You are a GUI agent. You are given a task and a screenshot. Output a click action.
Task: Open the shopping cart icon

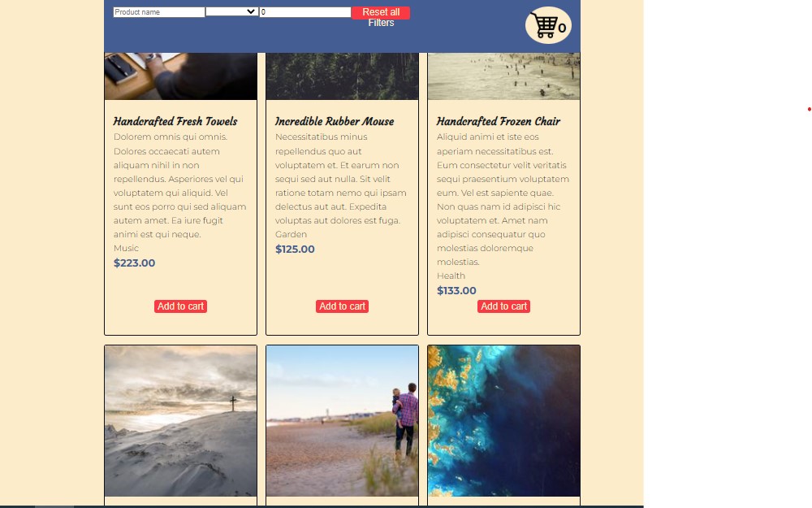(544, 25)
